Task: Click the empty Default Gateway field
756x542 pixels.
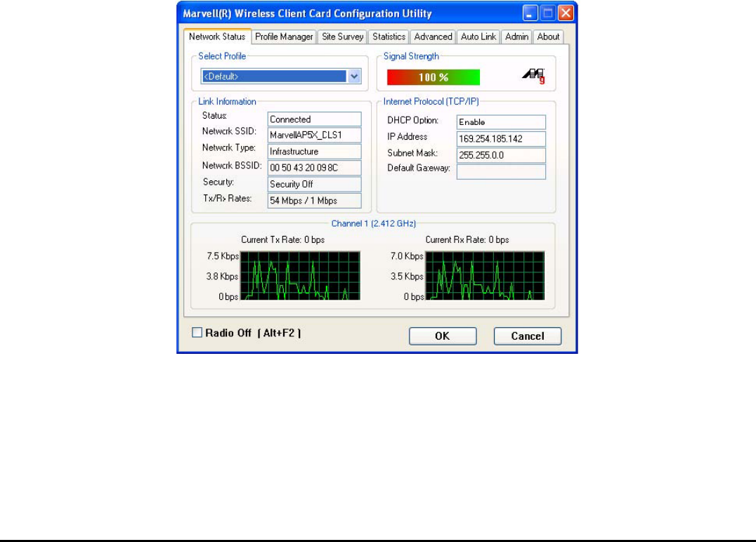Action: (501, 172)
